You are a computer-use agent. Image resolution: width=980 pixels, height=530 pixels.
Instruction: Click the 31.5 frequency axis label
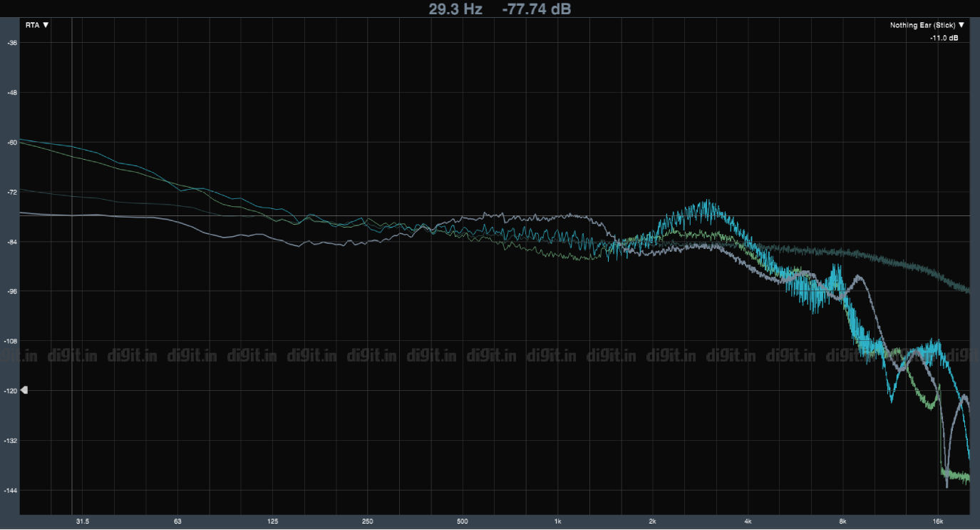pyautogui.click(x=83, y=522)
